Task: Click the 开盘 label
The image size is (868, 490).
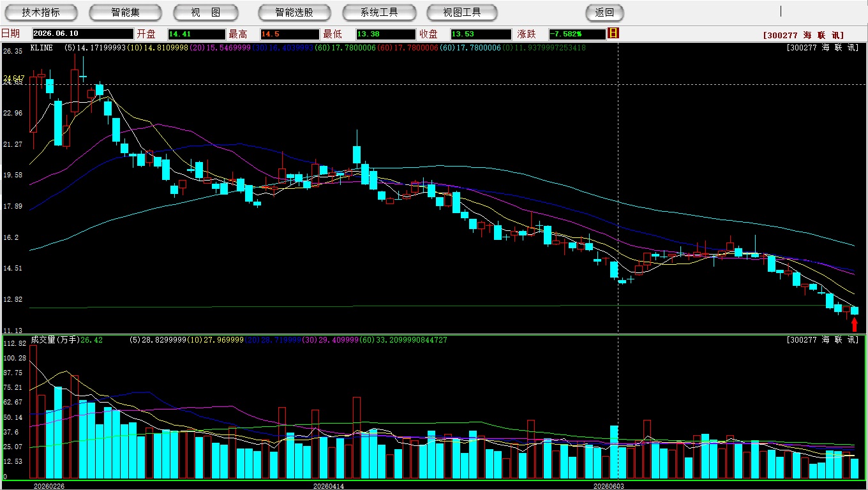Action: [x=146, y=34]
